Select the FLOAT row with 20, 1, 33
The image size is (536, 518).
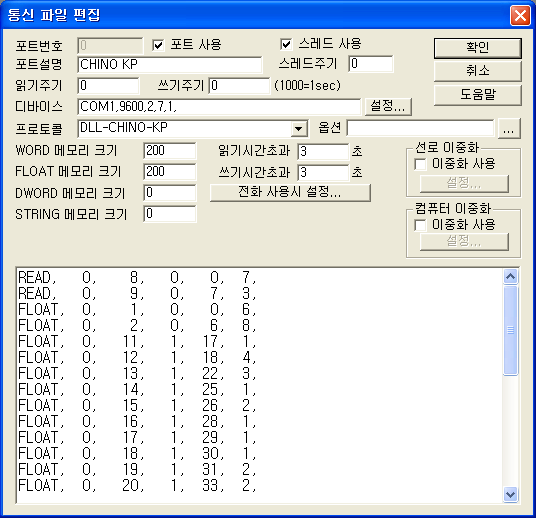pos(137,486)
